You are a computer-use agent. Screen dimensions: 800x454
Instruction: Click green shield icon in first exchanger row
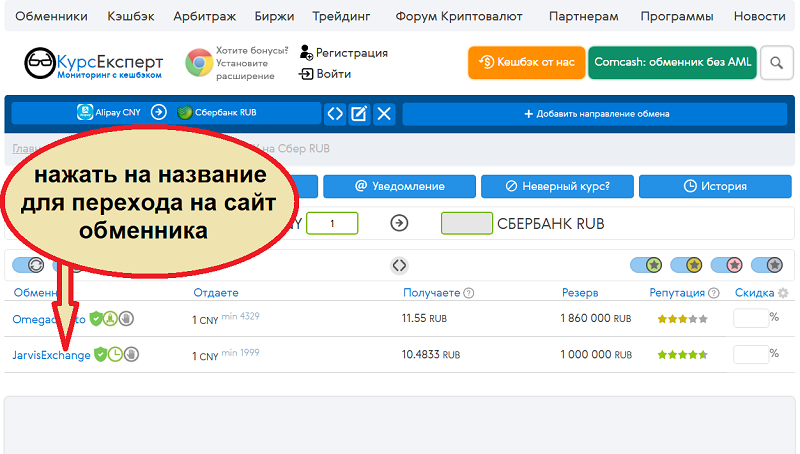[96, 318]
